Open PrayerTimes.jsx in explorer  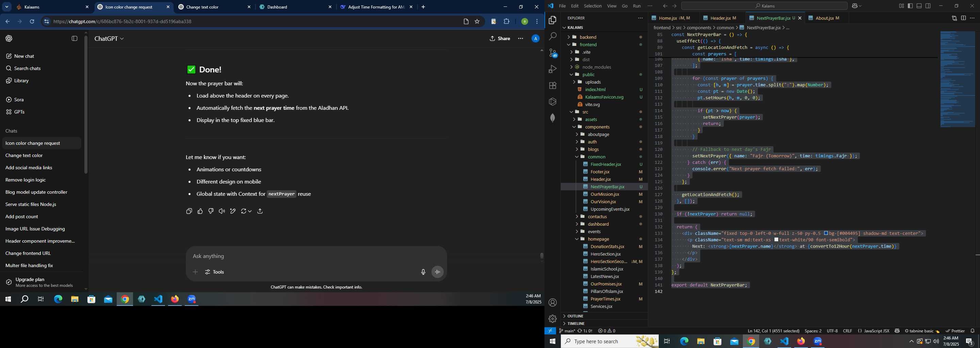(x=605, y=299)
